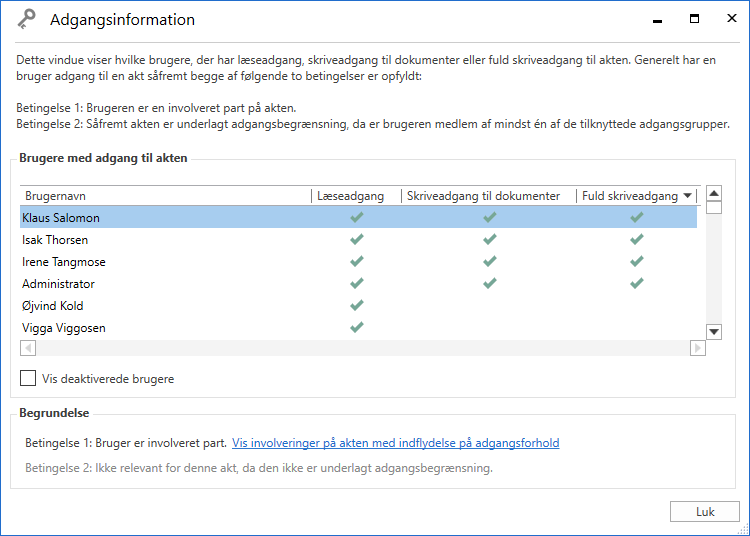Click Klaus Salomon's Fuld skriveadgang checkmark

(x=636, y=217)
